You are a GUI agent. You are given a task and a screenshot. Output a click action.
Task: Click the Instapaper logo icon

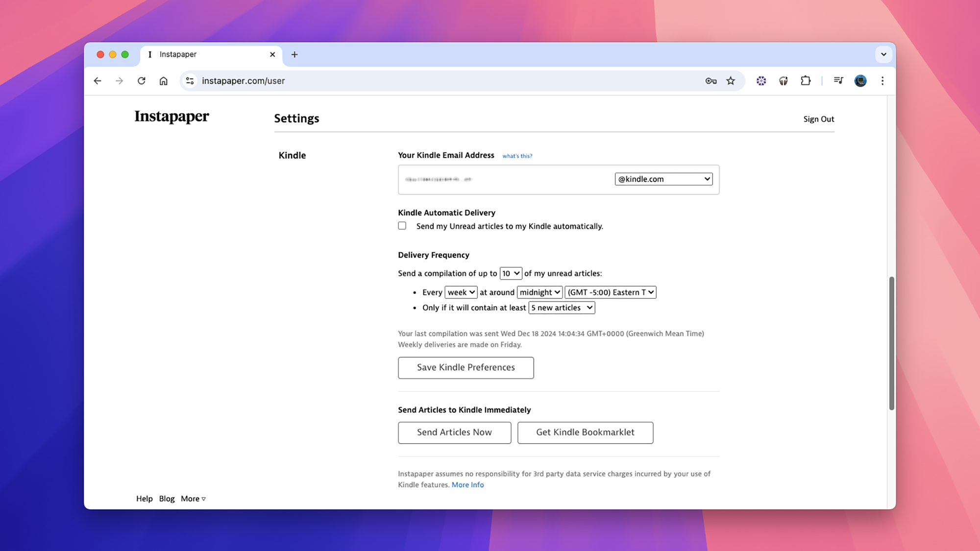171,117
